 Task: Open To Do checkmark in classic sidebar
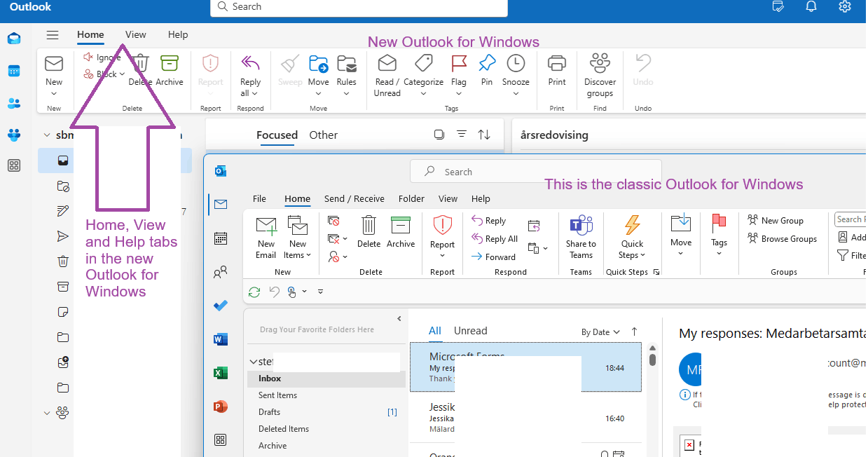[x=221, y=306]
